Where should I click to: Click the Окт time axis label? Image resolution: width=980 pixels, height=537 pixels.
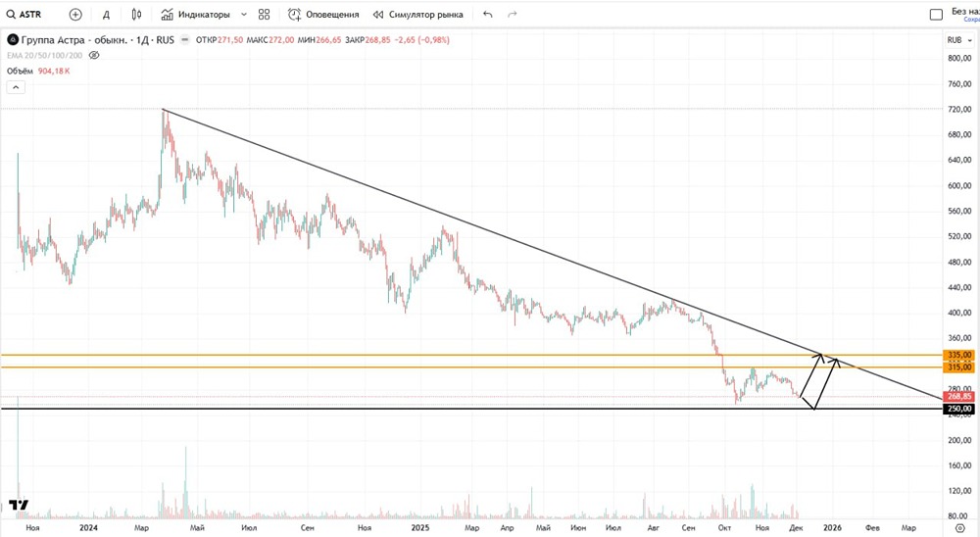[x=724, y=528]
